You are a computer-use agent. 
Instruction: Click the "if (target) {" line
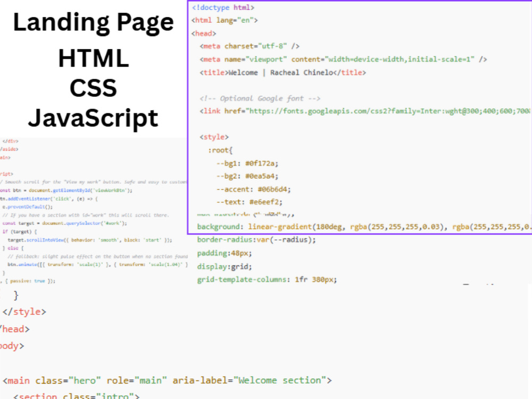click(x=19, y=232)
